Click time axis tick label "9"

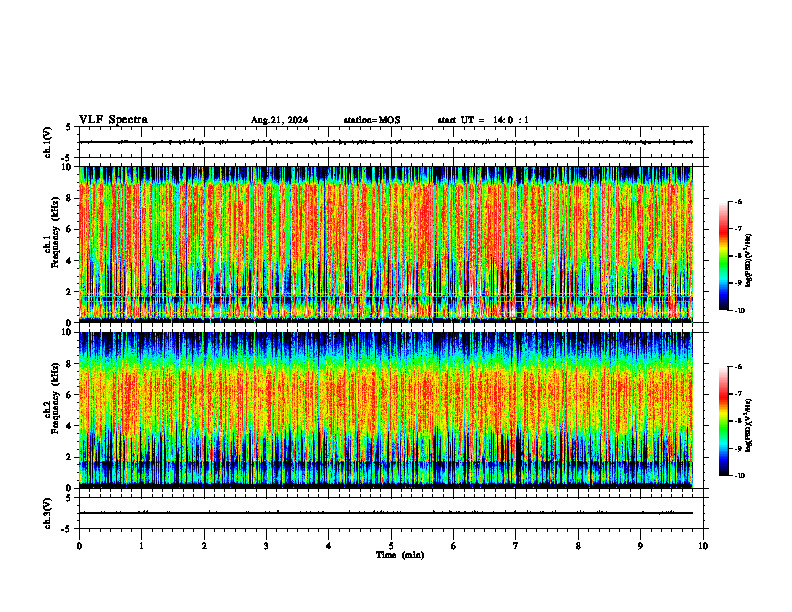click(x=640, y=546)
